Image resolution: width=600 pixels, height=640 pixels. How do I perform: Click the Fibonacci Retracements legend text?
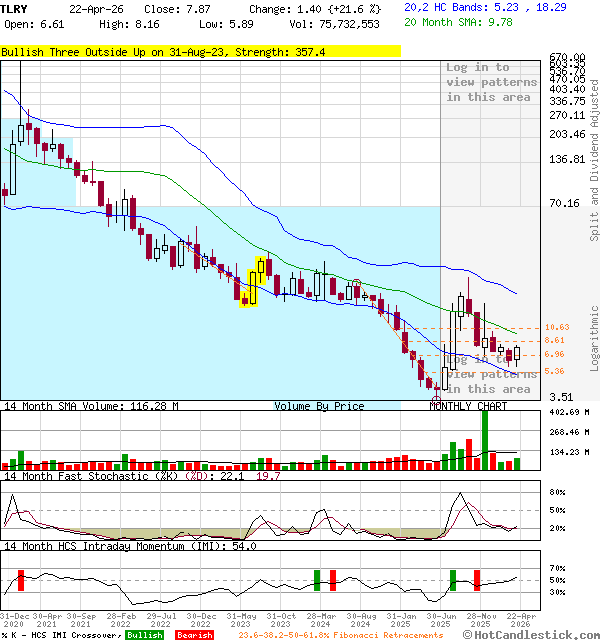(340, 634)
